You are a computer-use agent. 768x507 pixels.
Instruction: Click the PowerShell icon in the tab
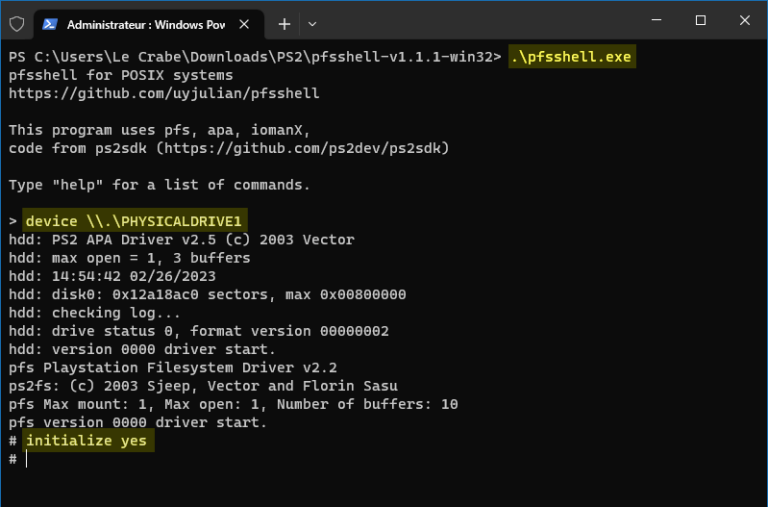49,23
